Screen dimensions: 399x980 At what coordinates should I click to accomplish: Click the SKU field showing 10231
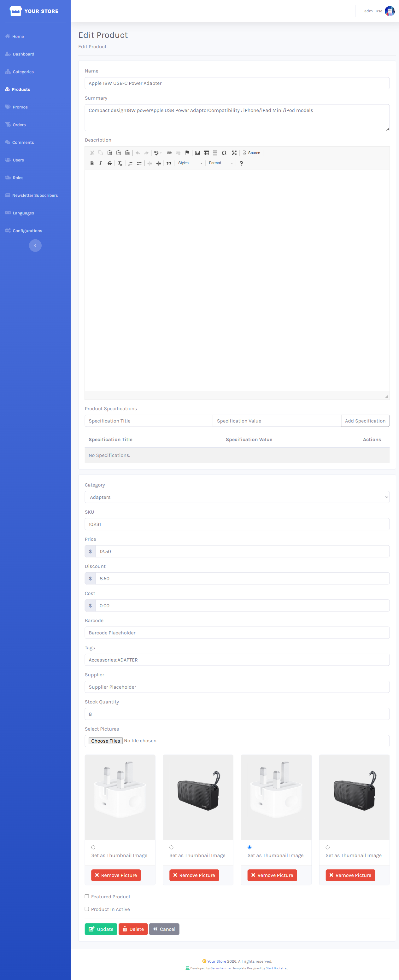237,524
